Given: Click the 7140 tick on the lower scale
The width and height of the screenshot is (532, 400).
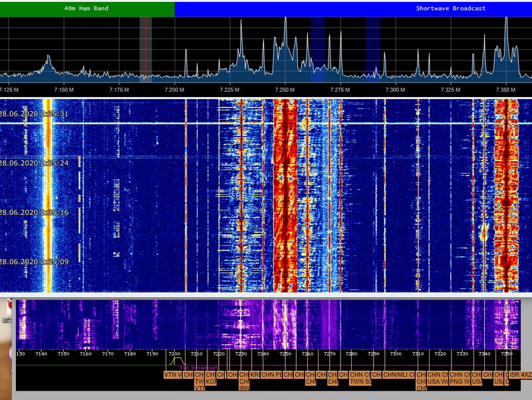Looking at the screenshot, I should (x=41, y=354).
